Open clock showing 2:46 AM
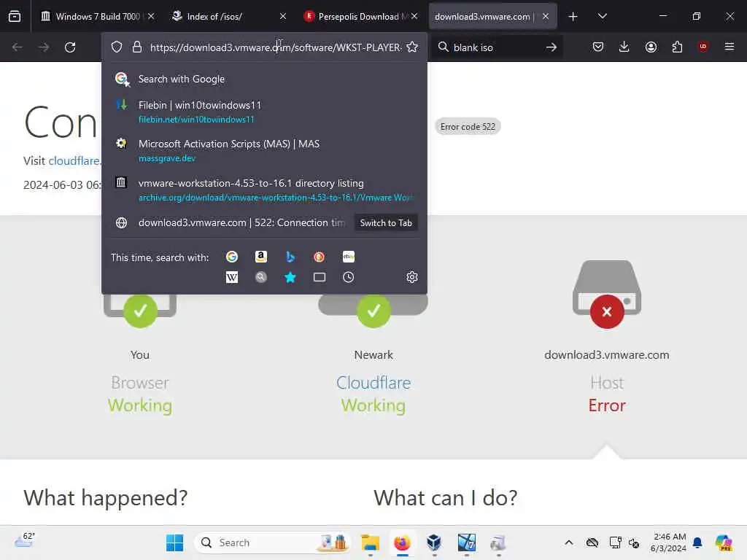This screenshot has width=747, height=560. [669, 542]
